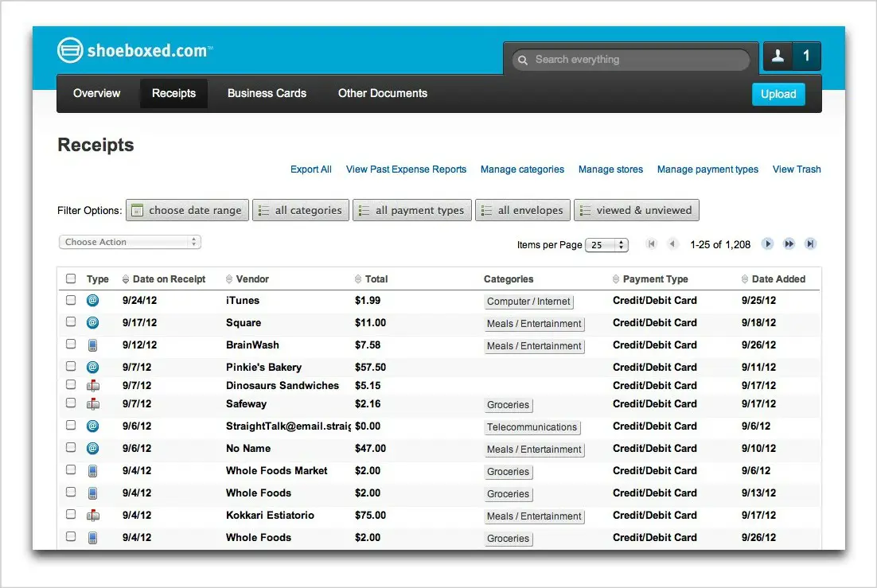Switch to the Overview tab
This screenshot has height=588, width=877.
coord(97,93)
